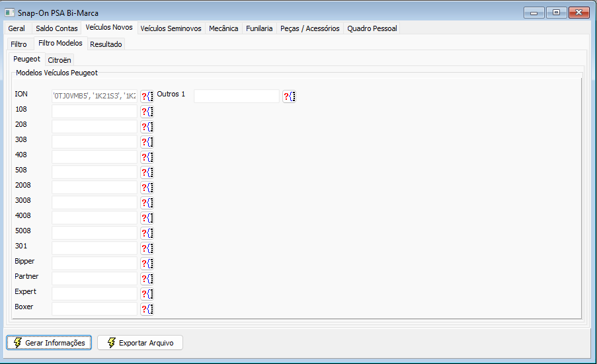
Task: Open the Veículos Seminovos tab
Action: tap(171, 28)
